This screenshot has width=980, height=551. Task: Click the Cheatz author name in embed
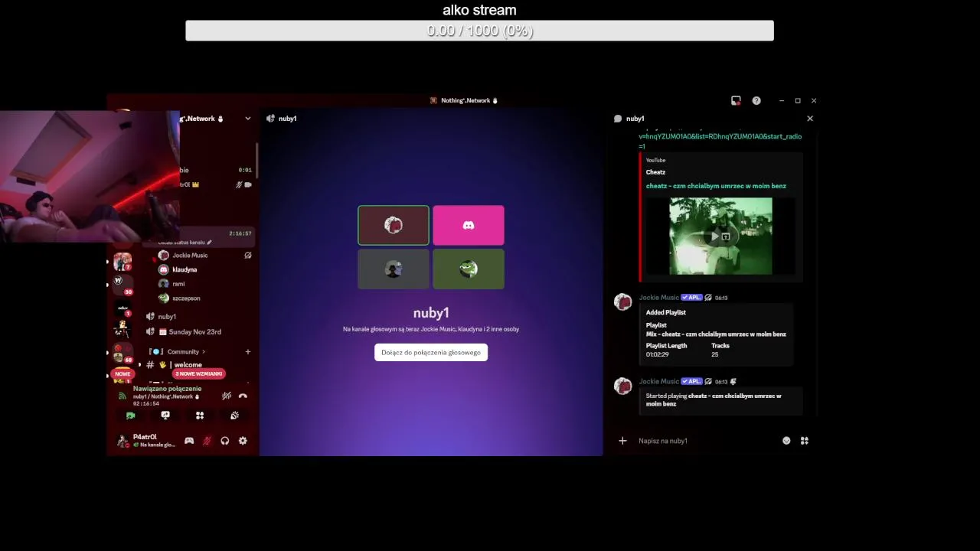tap(655, 172)
